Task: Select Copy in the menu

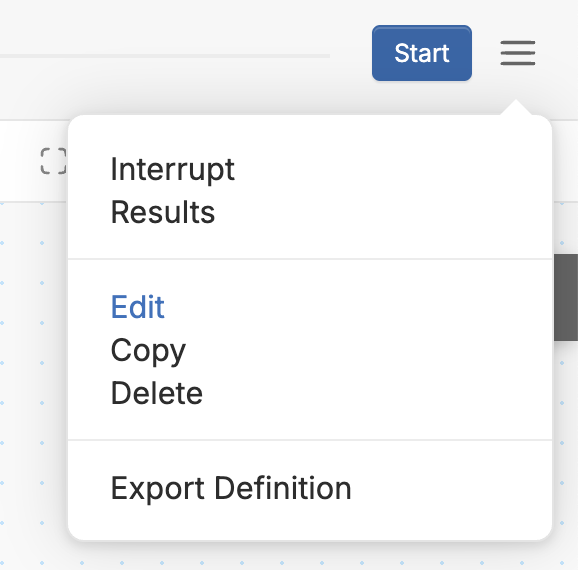Action: click(148, 351)
